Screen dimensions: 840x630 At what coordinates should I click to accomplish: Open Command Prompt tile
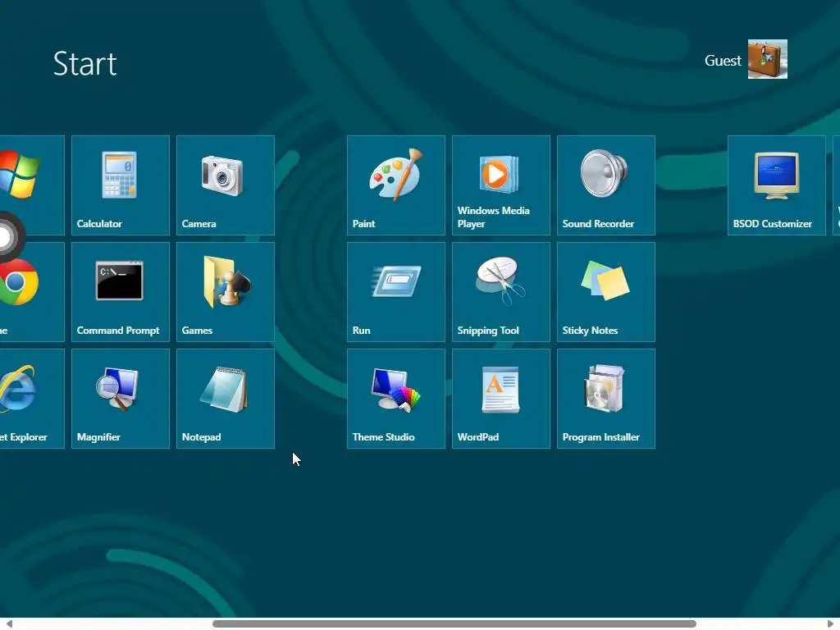pyautogui.click(x=121, y=292)
